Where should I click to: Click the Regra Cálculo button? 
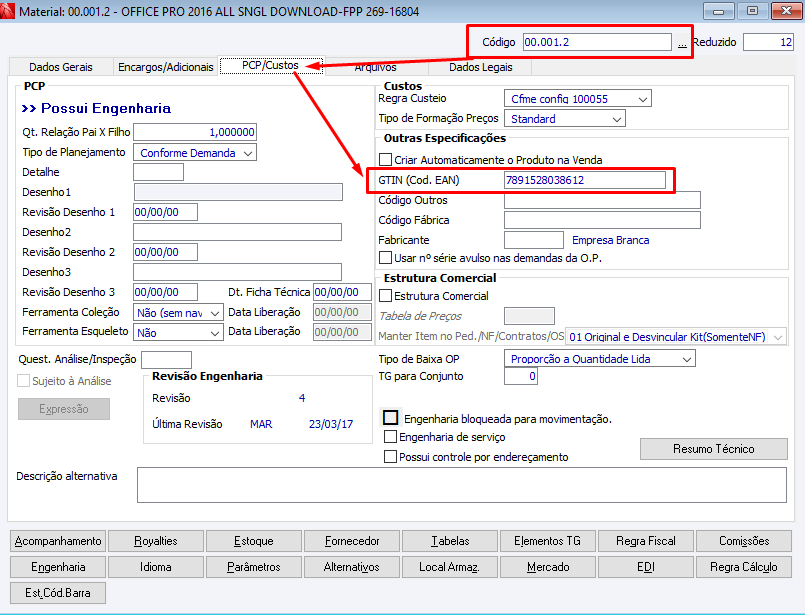(744, 567)
